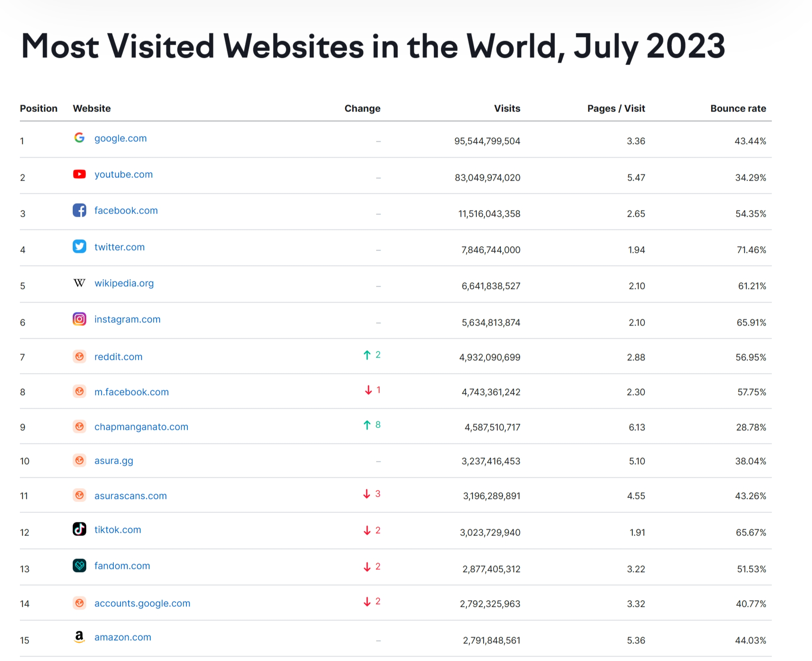The width and height of the screenshot is (812, 661).
Task: Click the Bounce rate column header
Action: coord(738,108)
